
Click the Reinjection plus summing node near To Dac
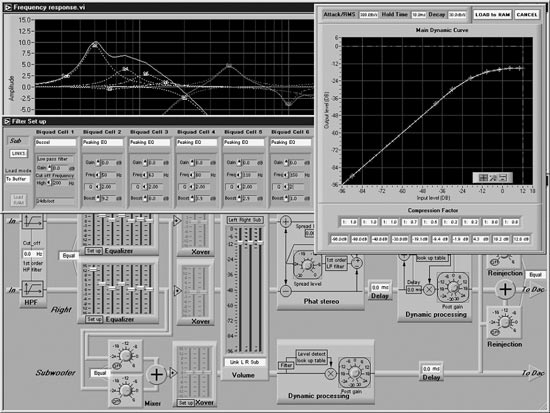tap(505, 289)
